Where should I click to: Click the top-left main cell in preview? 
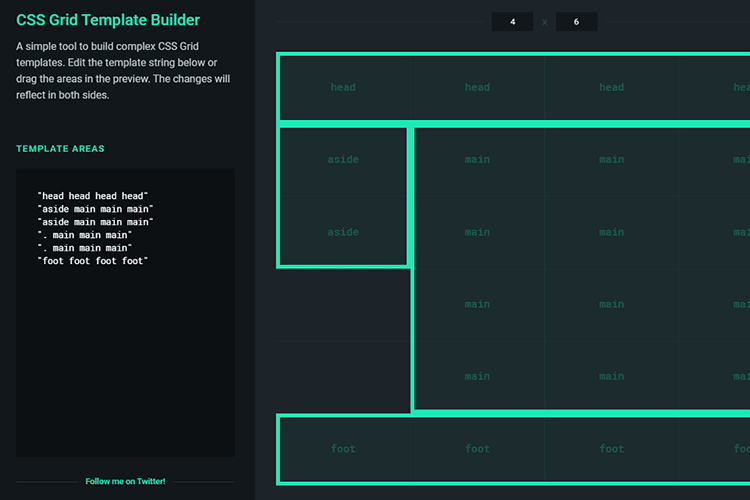[477, 160]
